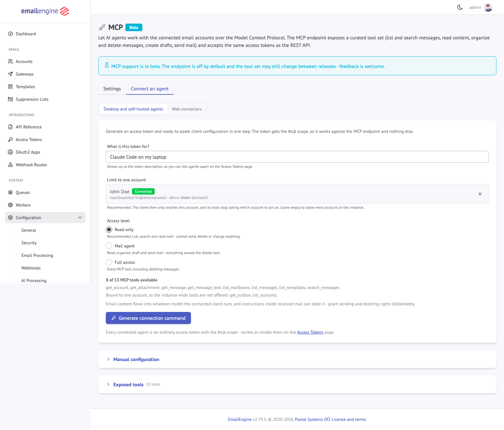Open Security configuration page
Screen dimensions: 504x430
click(29, 243)
